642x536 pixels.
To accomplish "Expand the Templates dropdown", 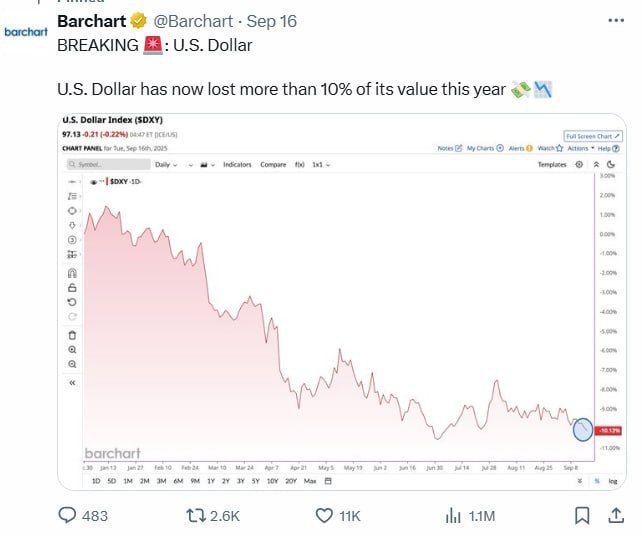I will [x=552, y=164].
